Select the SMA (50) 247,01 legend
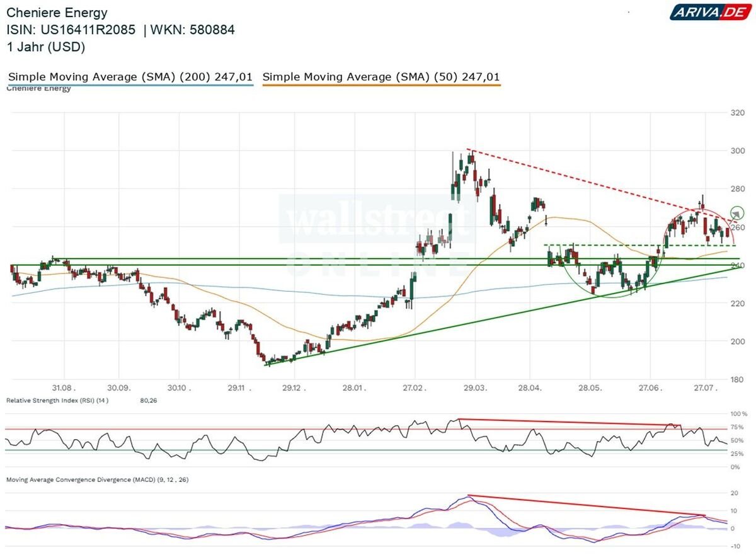The width and height of the screenshot is (756, 555). pos(382,77)
